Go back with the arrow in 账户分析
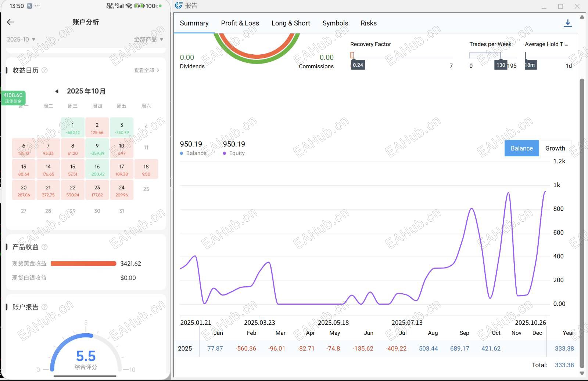This screenshot has height=381, width=588. point(11,22)
